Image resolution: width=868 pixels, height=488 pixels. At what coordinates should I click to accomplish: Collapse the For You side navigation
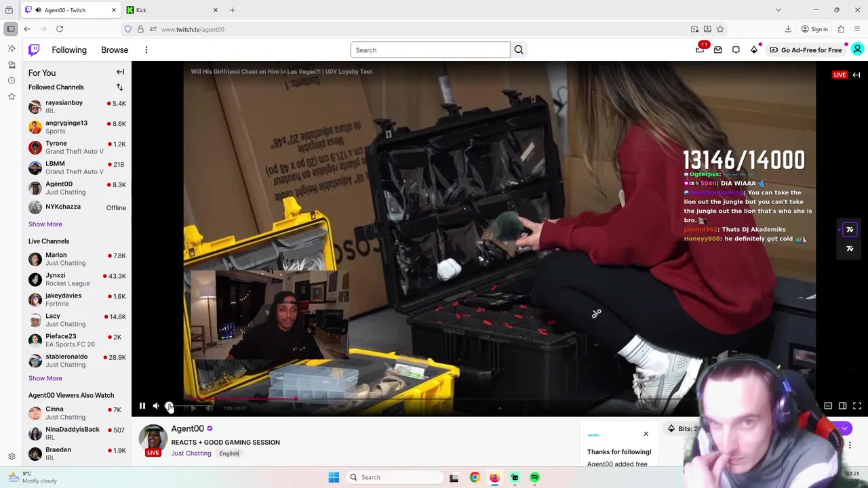coord(120,73)
